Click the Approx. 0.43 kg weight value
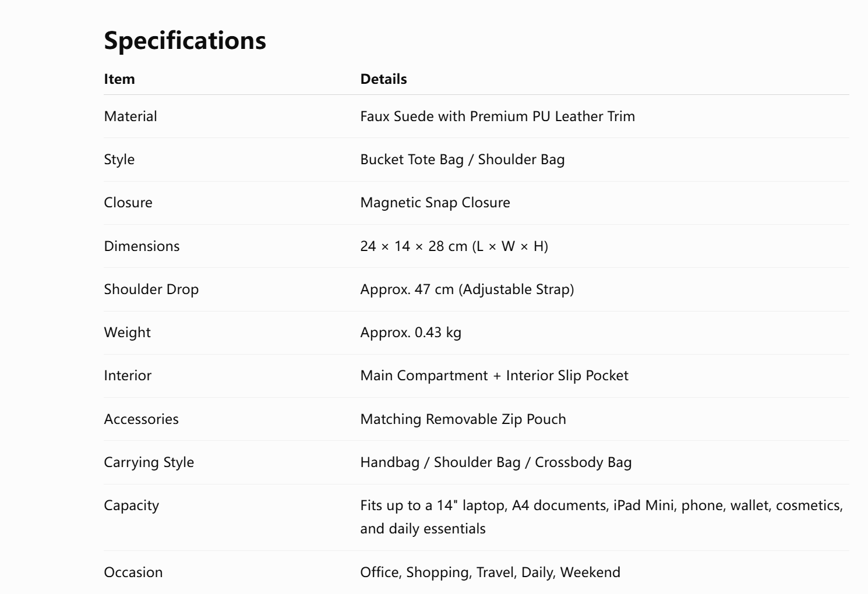 411,333
